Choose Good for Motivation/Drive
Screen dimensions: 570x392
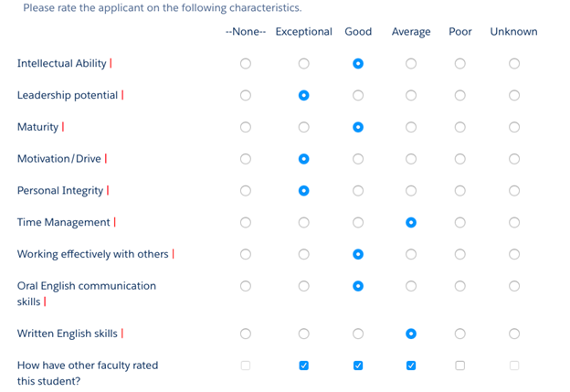tap(358, 159)
